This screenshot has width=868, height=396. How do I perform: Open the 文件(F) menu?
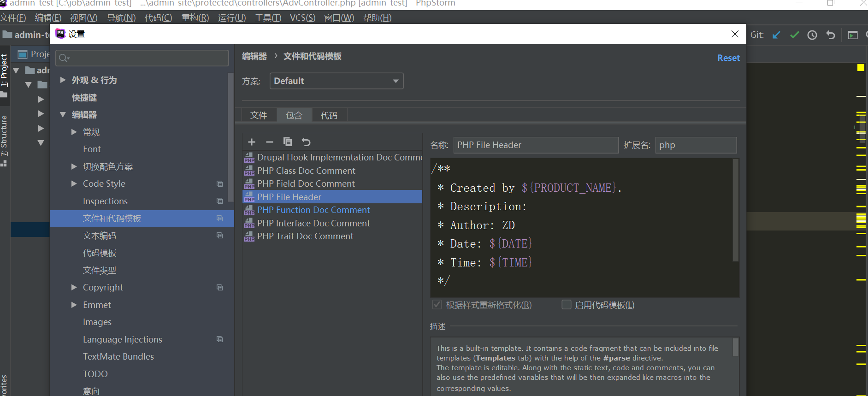[13, 18]
